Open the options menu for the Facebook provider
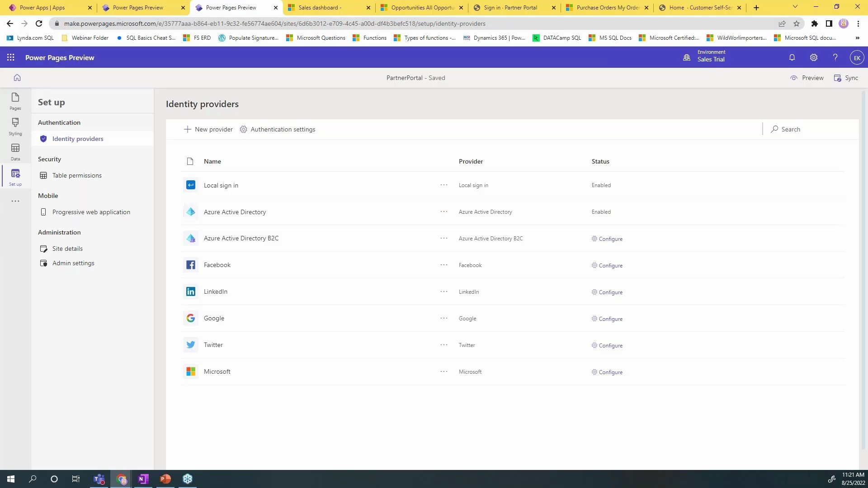The image size is (868, 488). click(443, 265)
